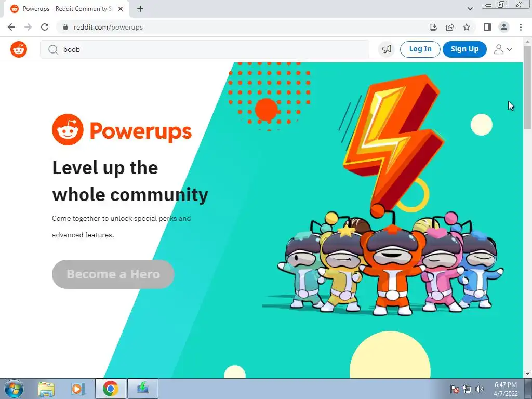The height and width of the screenshot is (399, 532).
Task: Open Chrome's three-dot menu
Action: pyautogui.click(x=521, y=27)
